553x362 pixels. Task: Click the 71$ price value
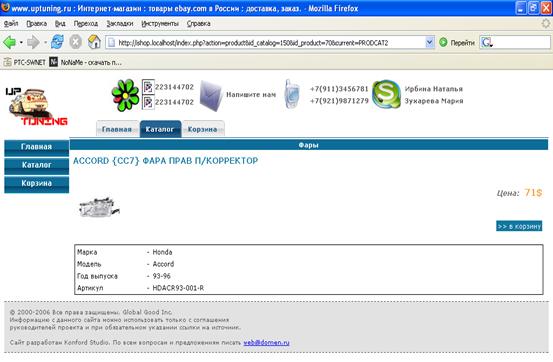pos(533,193)
